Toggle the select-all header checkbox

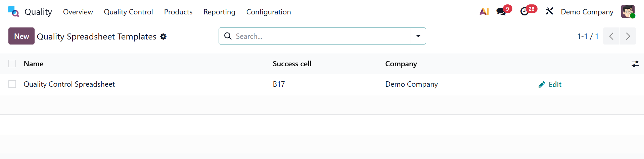(12, 64)
